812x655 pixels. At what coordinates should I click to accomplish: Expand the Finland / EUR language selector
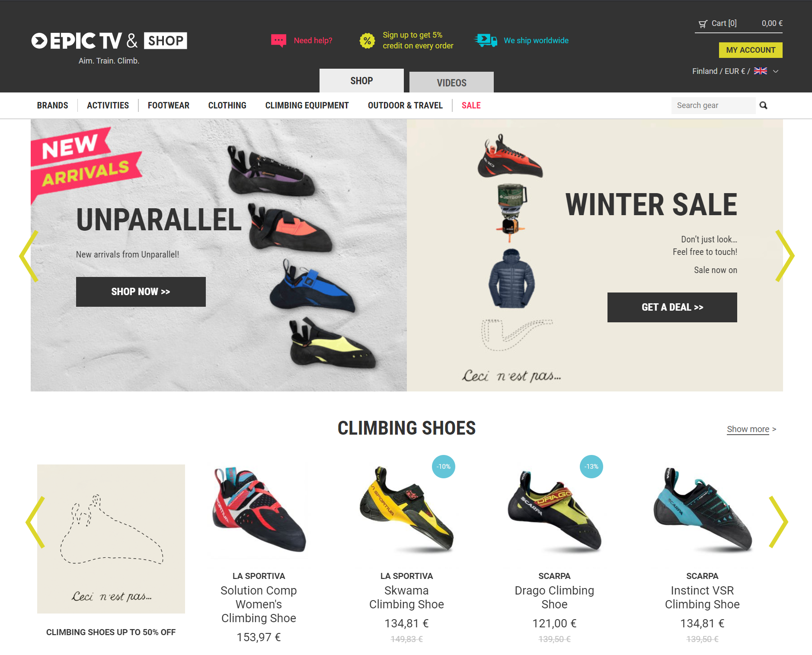pos(735,71)
